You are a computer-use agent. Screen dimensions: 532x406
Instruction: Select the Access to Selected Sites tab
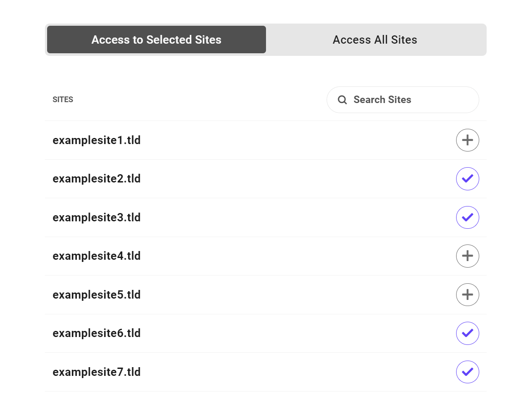point(157,40)
